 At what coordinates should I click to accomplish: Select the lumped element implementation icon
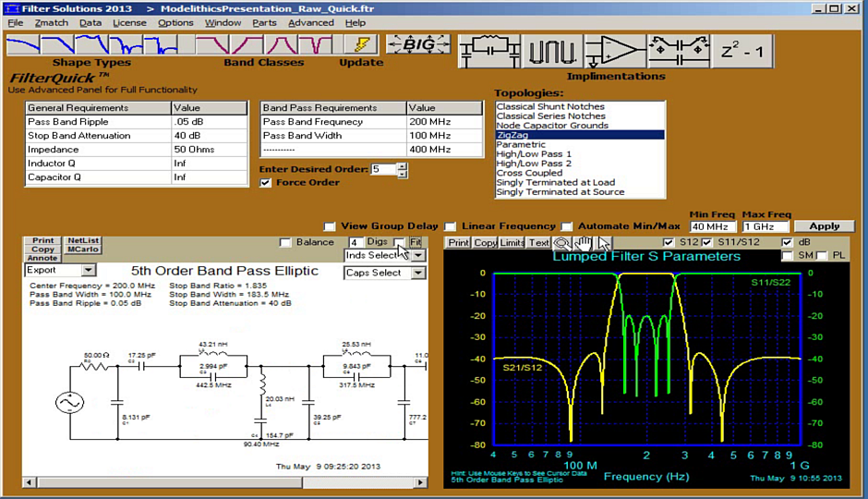click(489, 52)
